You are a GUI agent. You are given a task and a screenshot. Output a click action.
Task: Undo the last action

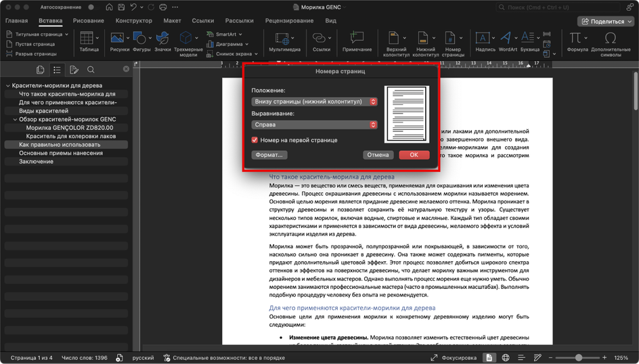pos(133,7)
